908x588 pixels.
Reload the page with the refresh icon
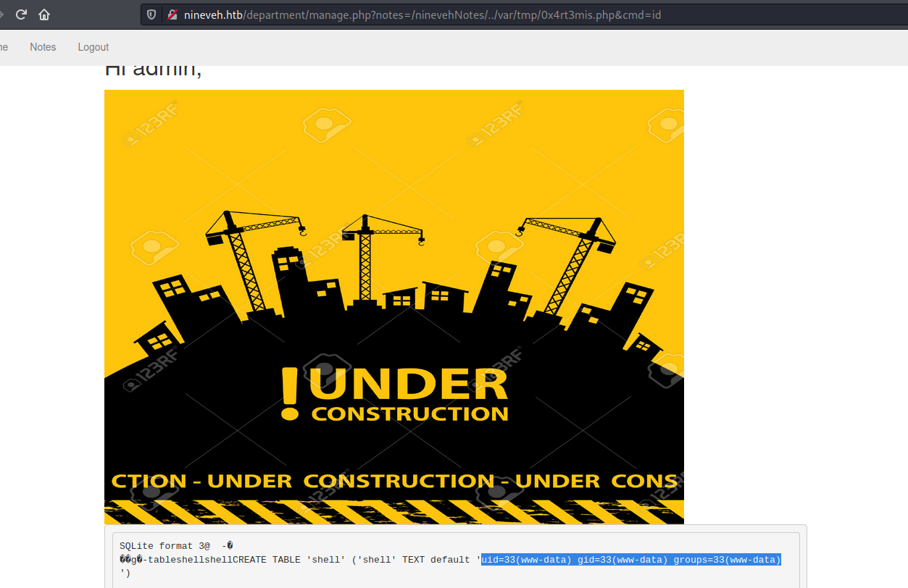tap(21, 14)
